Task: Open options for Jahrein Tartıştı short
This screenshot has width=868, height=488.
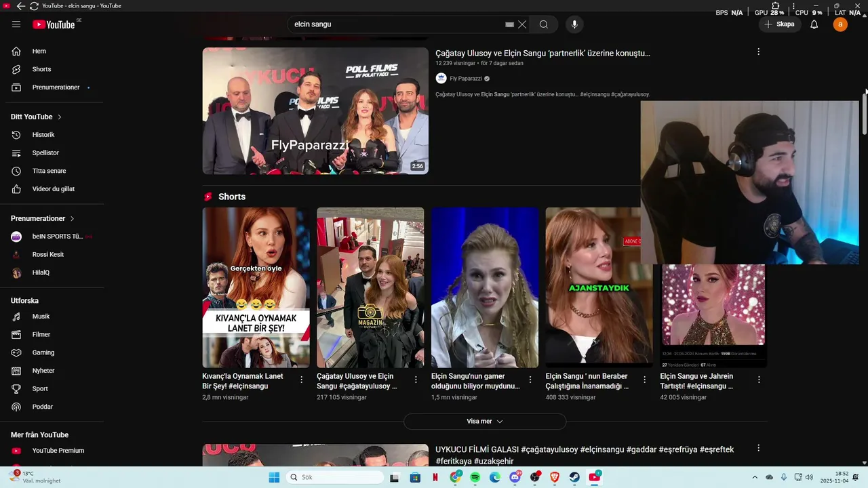Action: coord(759,380)
